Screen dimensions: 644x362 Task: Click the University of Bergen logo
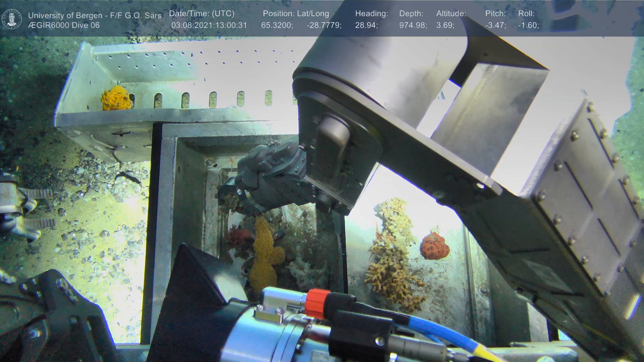pos(12,19)
